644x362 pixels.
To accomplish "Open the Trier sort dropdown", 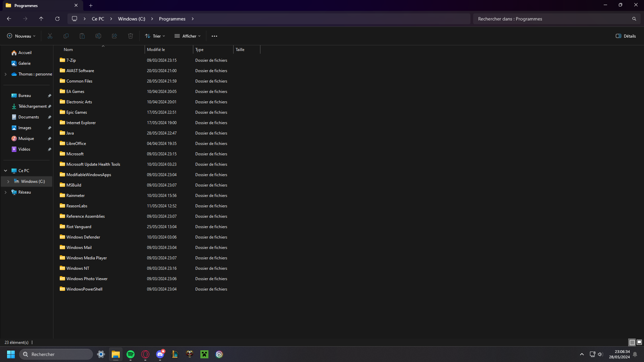I will tap(155, 36).
